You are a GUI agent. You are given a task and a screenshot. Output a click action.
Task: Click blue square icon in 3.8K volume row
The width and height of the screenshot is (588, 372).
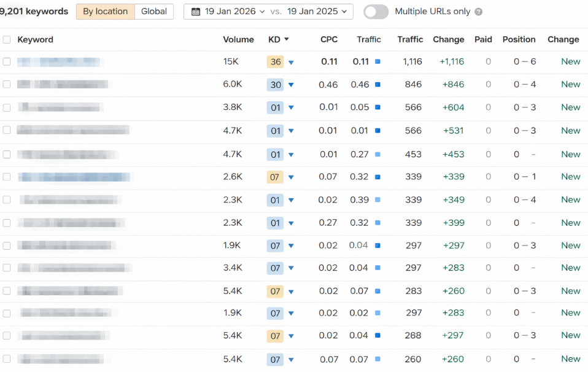[377, 107]
